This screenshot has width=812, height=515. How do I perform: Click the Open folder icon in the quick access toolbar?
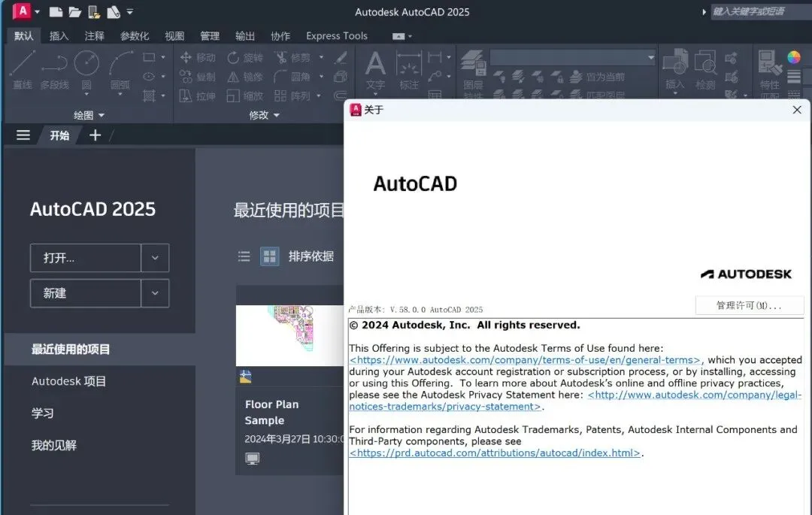[x=74, y=11]
